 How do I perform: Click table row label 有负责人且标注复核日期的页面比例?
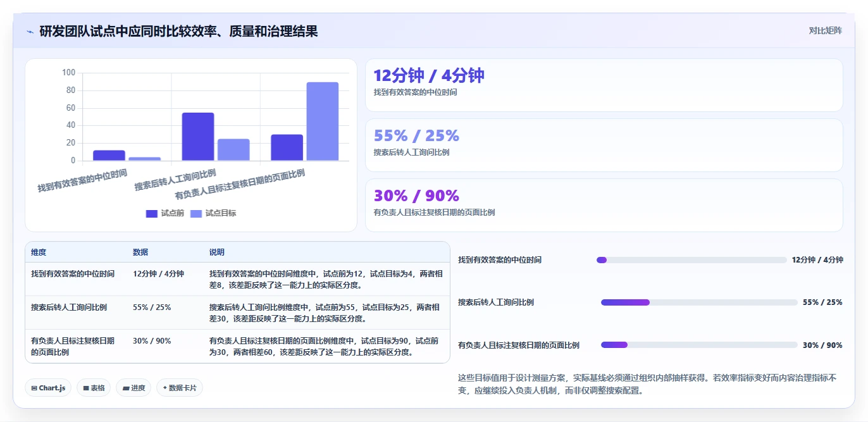click(x=73, y=346)
